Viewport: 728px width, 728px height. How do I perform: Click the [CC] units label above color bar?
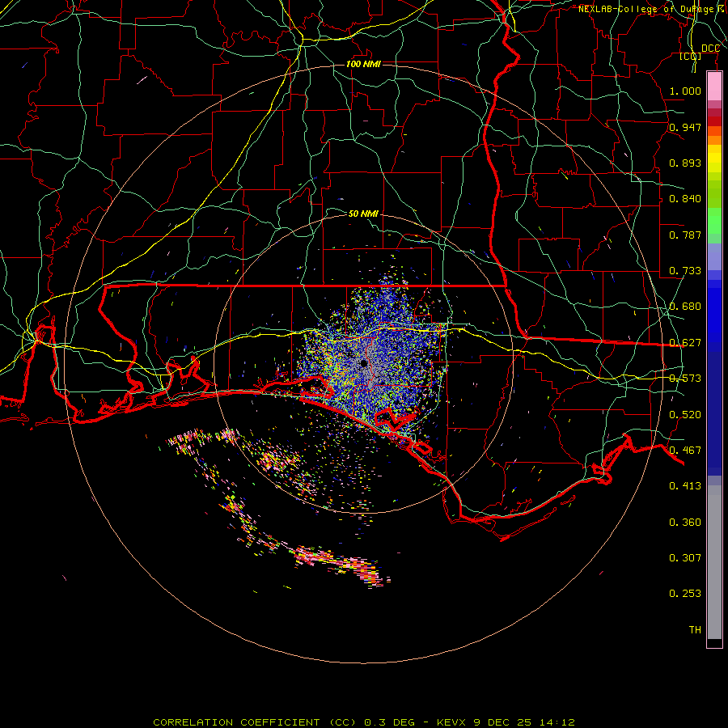coord(691,56)
